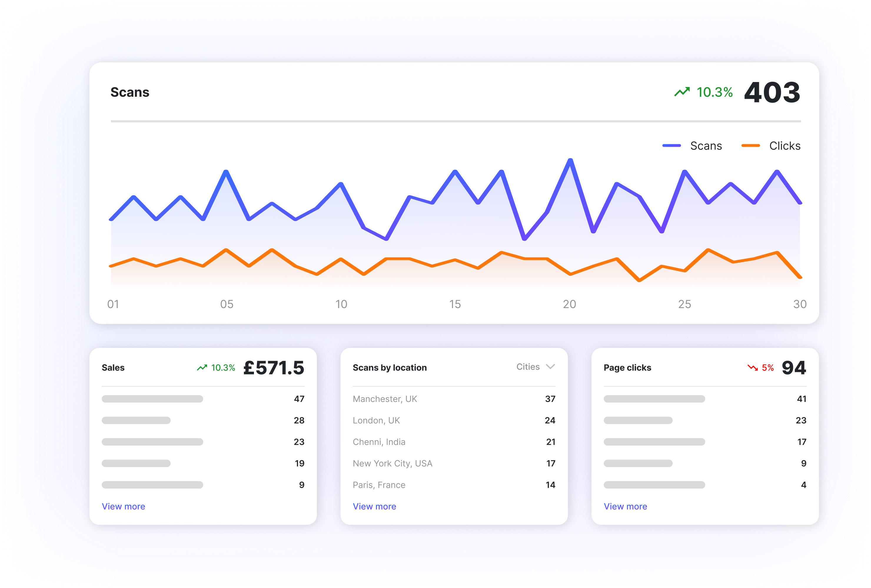Click the Paris, France entry

(378, 485)
